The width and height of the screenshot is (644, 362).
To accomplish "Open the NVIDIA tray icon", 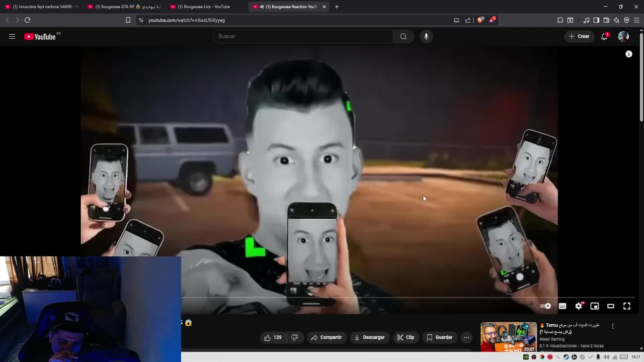I will pos(526,357).
